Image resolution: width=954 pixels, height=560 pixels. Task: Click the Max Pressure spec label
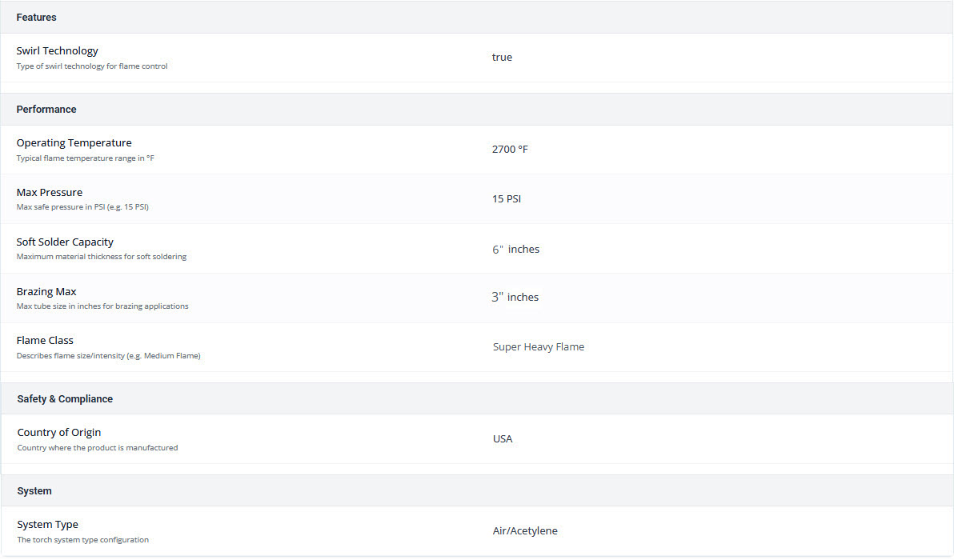click(x=50, y=192)
